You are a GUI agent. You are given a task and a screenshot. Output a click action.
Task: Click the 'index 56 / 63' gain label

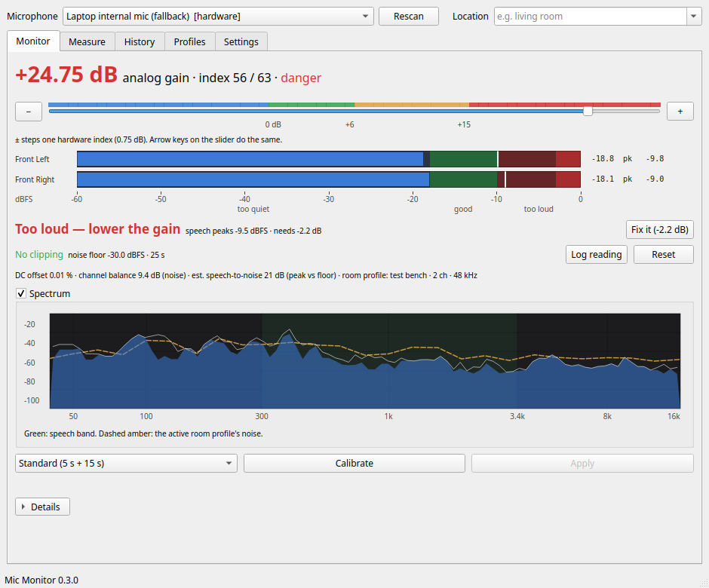pyautogui.click(x=235, y=78)
